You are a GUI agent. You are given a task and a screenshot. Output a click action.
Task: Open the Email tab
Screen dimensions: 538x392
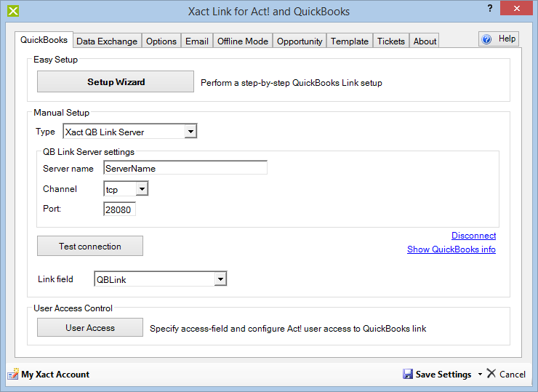[197, 41]
